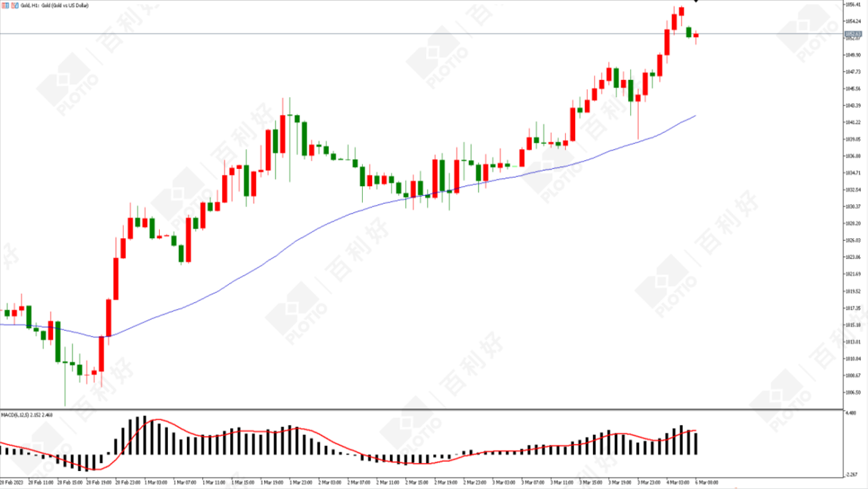This screenshot has height=489, width=868.
Task: Click the MACD(6,12,5) indicator label
Action: click(15, 414)
